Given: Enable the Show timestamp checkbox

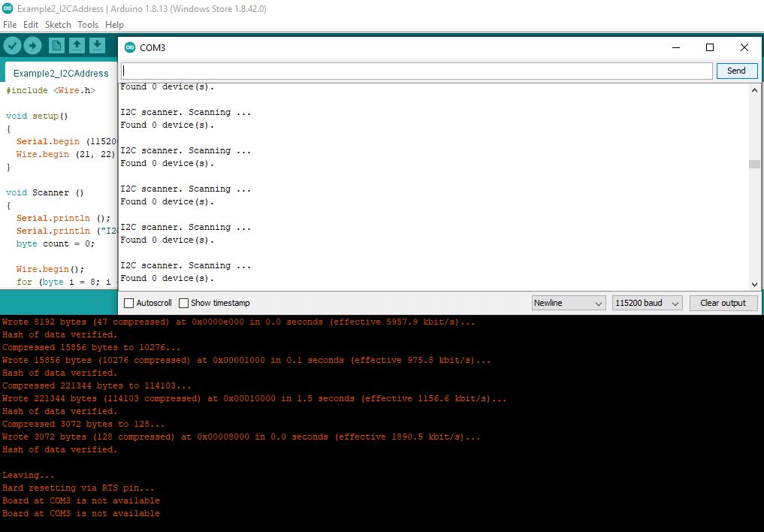Looking at the screenshot, I should [x=183, y=303].
